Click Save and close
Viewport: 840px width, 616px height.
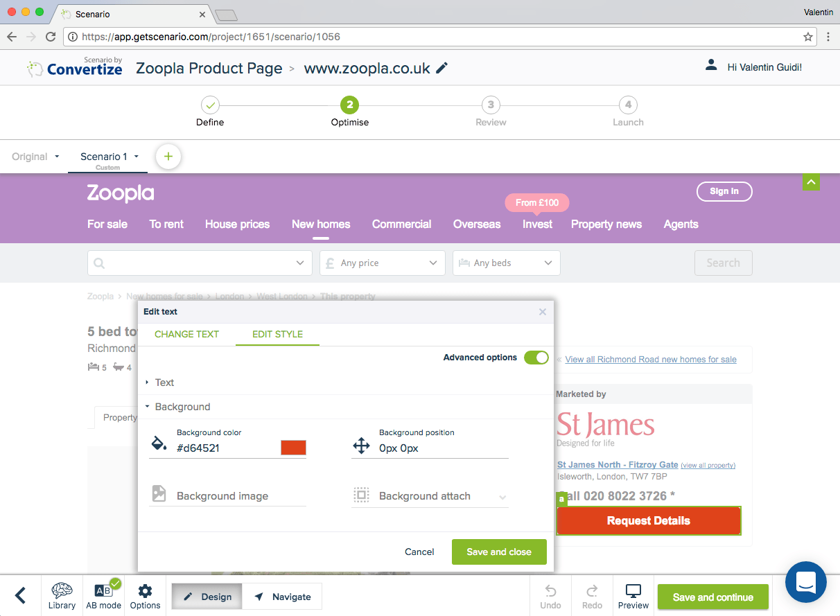[x=499, y=552]
